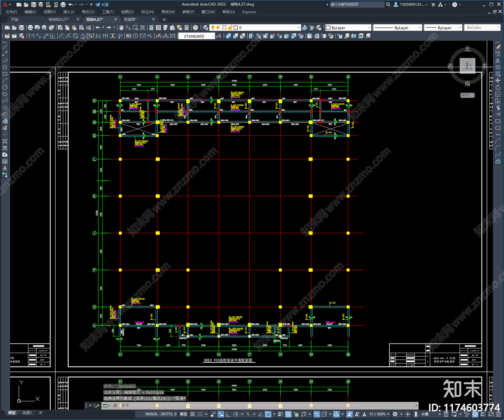Toggle the grid display in status bar

(192, 414)
